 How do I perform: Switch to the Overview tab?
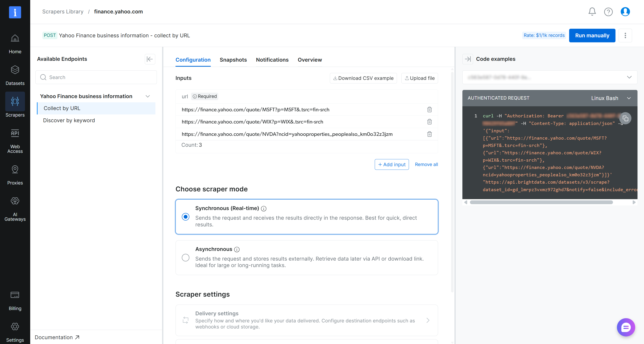(310, 60)
